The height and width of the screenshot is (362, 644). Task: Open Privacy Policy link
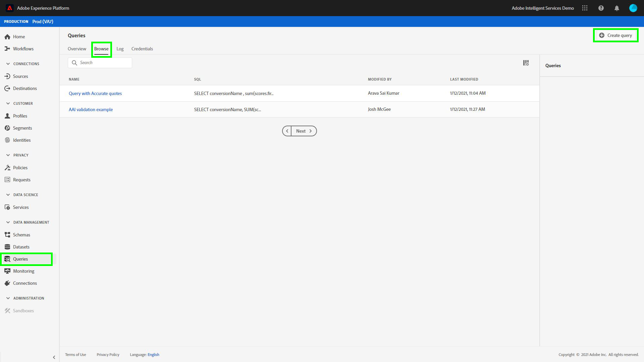click(x=108, y=355)
